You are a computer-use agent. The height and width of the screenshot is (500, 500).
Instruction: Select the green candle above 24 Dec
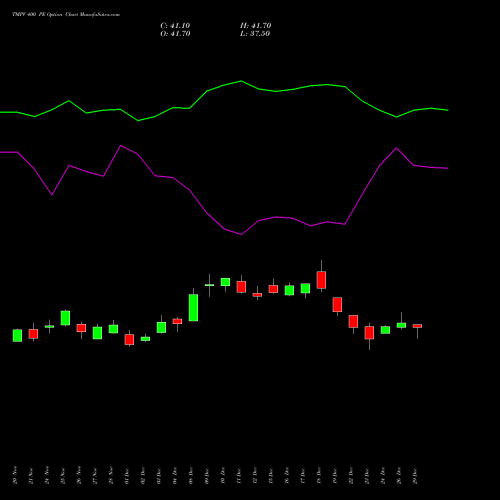pos(385,330)
